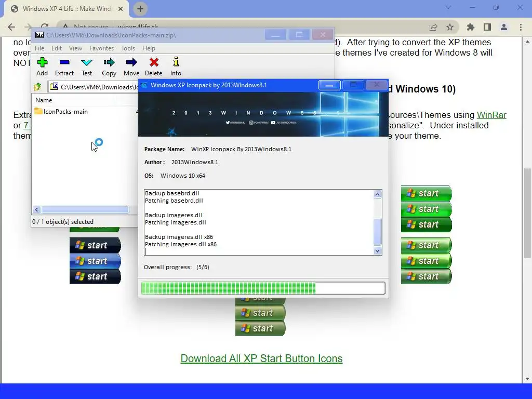This screenshot has height=399, width=532.
Task: Click the 7-Zip horizontal scrollbar left arrow
Action: tap(37, 210)
